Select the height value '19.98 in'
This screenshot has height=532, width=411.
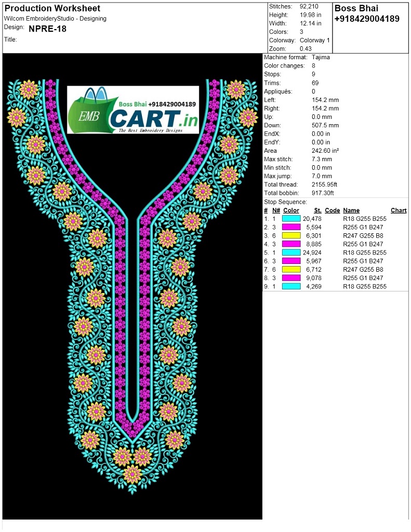(311, 15)
